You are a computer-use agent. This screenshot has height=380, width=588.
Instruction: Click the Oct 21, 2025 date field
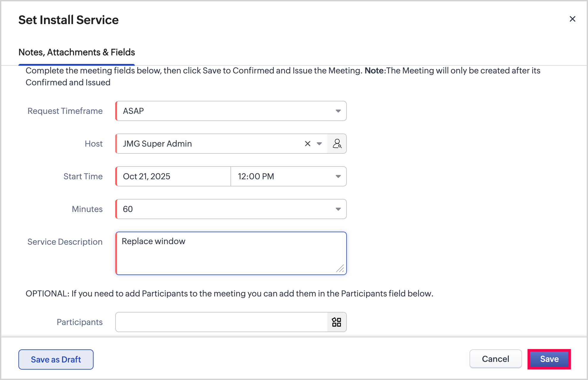(x=173, y=176)
